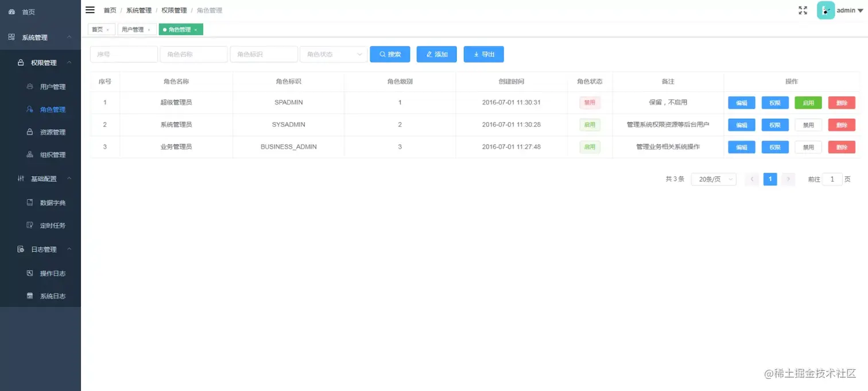Go to the next page arrow
The width and height of the screenshot is (868, 391).
[x=789, y=179]
